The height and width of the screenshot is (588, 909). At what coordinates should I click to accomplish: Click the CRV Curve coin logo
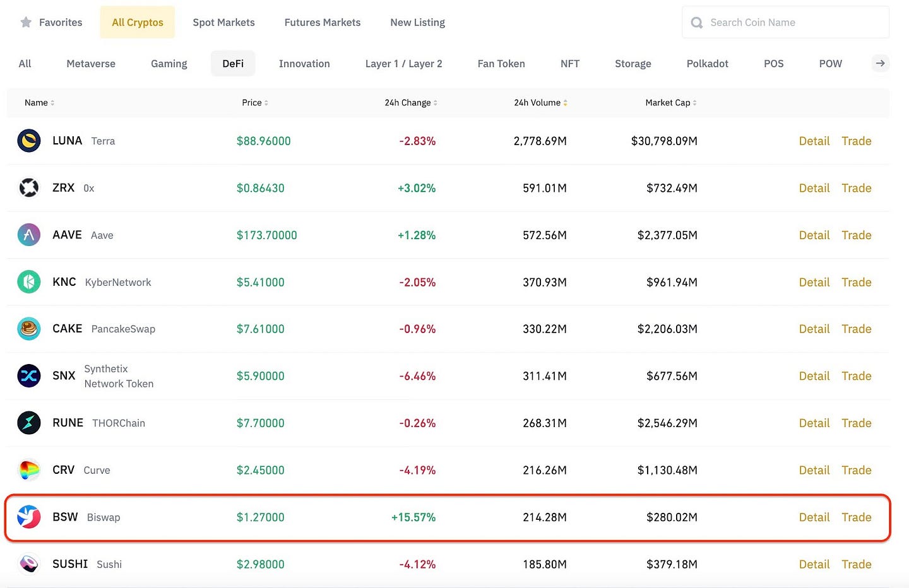point(29,470)
